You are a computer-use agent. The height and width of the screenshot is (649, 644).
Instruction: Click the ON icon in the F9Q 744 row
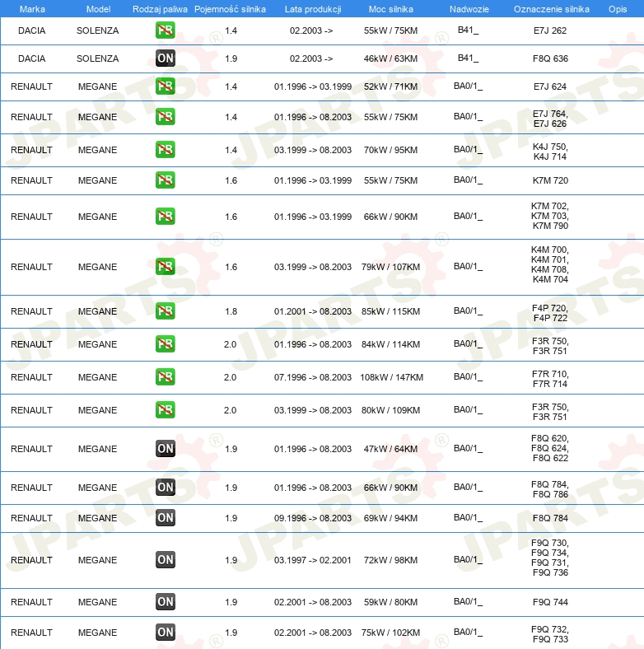tap(165, 602)
